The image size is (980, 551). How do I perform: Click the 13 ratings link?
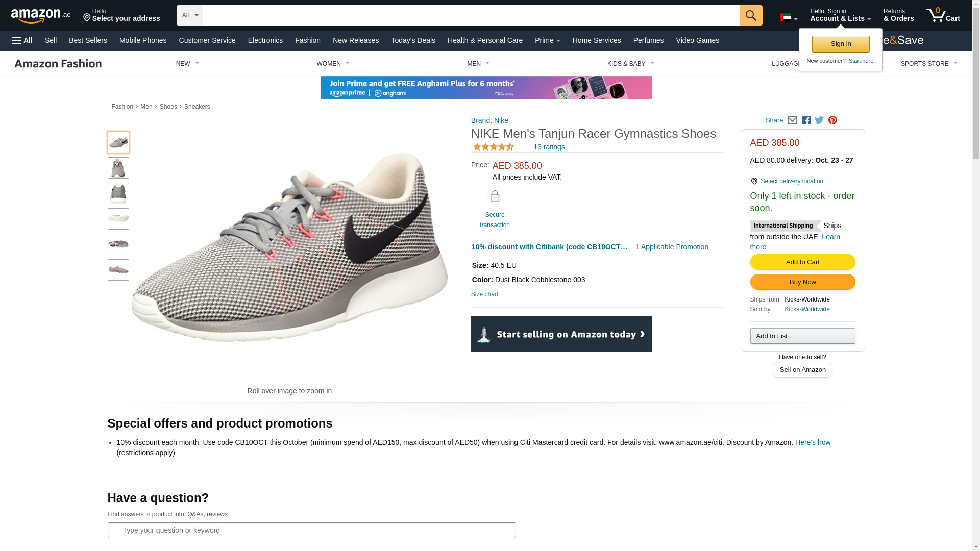(x=549, y=147)
